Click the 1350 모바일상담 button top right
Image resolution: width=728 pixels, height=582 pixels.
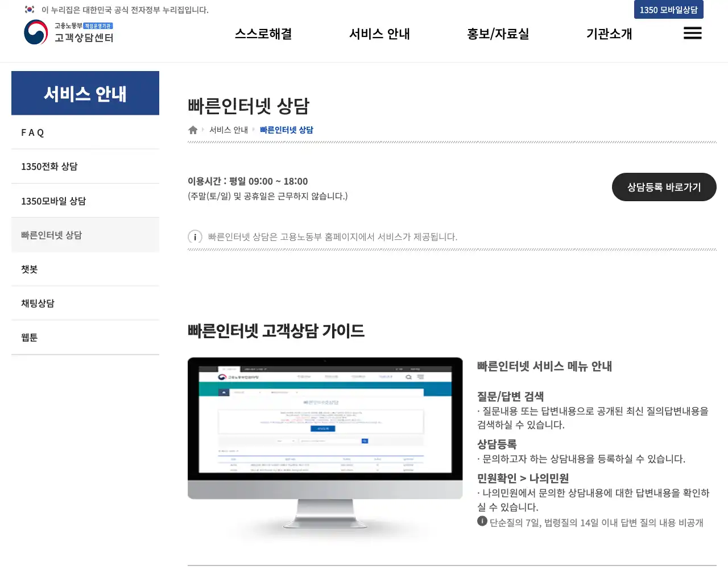click(669, 9)
